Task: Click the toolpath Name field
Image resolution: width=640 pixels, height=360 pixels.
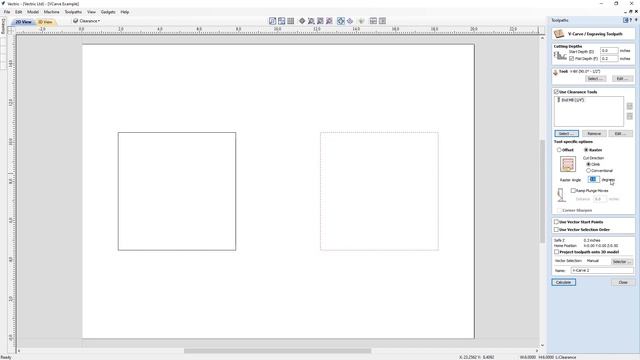Action: click(x=602, y=270)
